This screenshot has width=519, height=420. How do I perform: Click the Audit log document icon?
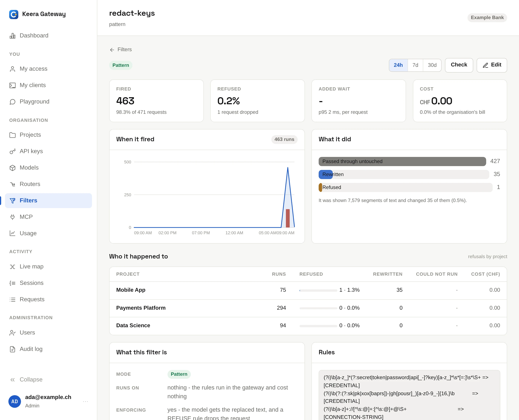13,349
